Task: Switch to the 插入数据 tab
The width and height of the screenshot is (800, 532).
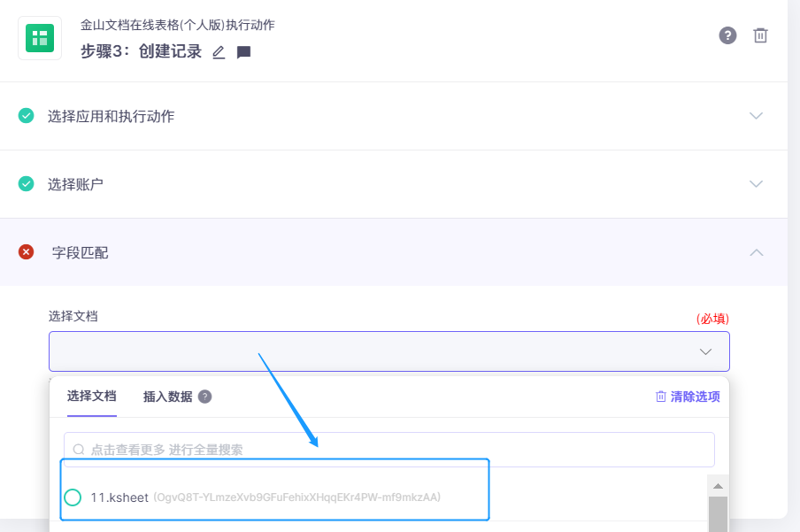Action: [x=168, y=397]
